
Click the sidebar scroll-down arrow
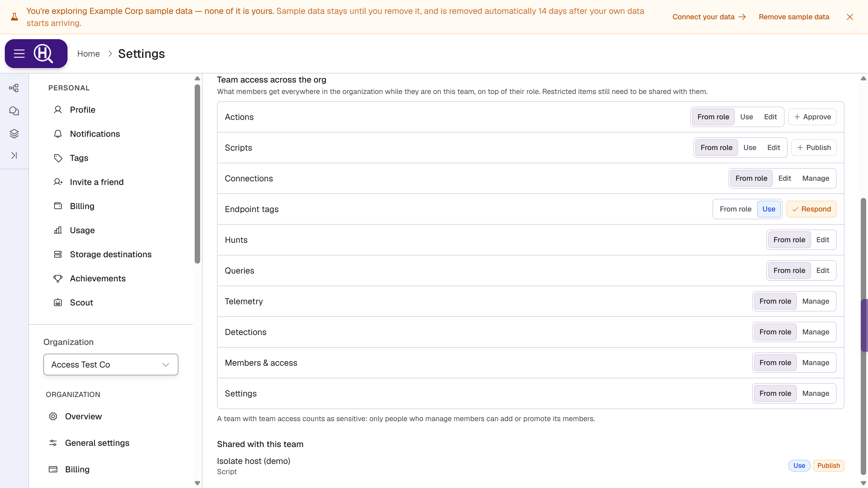click(197, 483)
